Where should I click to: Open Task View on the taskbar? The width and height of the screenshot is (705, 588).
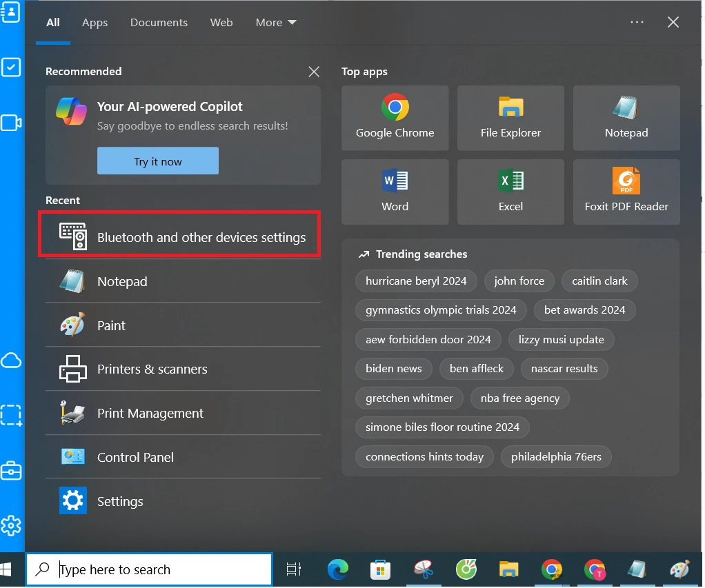(294, 569)
